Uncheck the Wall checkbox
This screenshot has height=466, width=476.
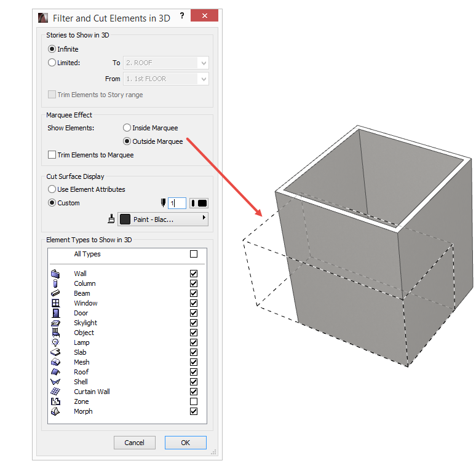(x=194, y=274)
